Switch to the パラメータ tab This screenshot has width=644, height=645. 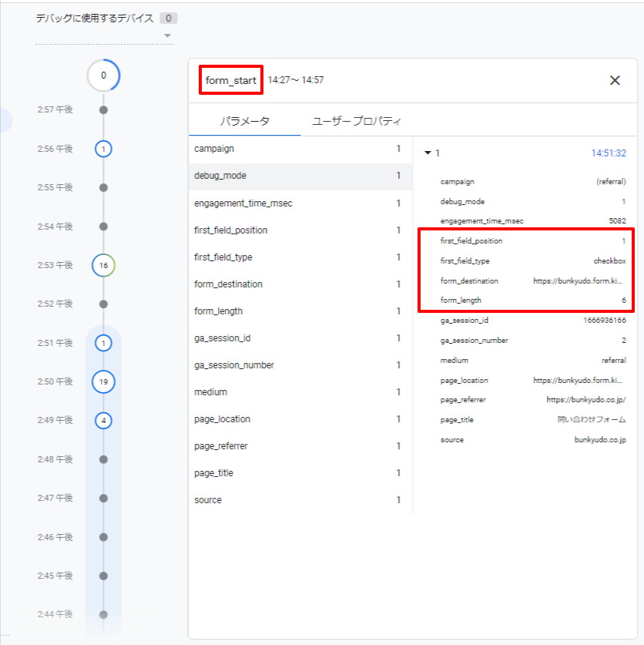tap(245, 121)
